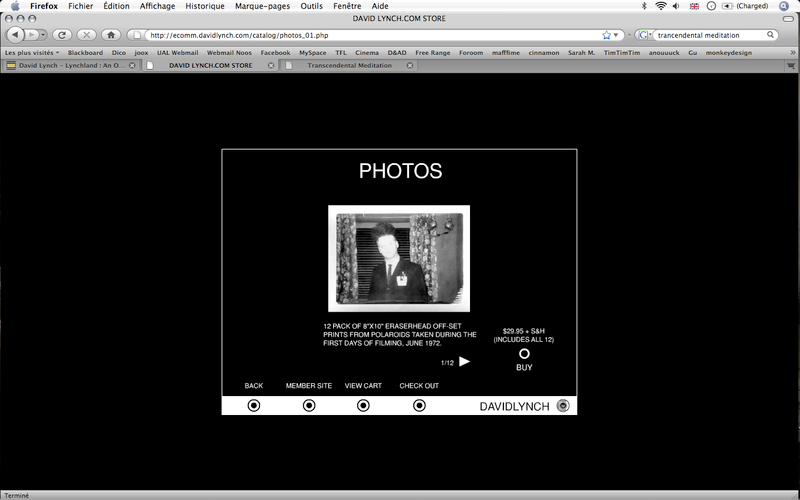
Task: Open the Apple menu
Action: tap(15, 6)
